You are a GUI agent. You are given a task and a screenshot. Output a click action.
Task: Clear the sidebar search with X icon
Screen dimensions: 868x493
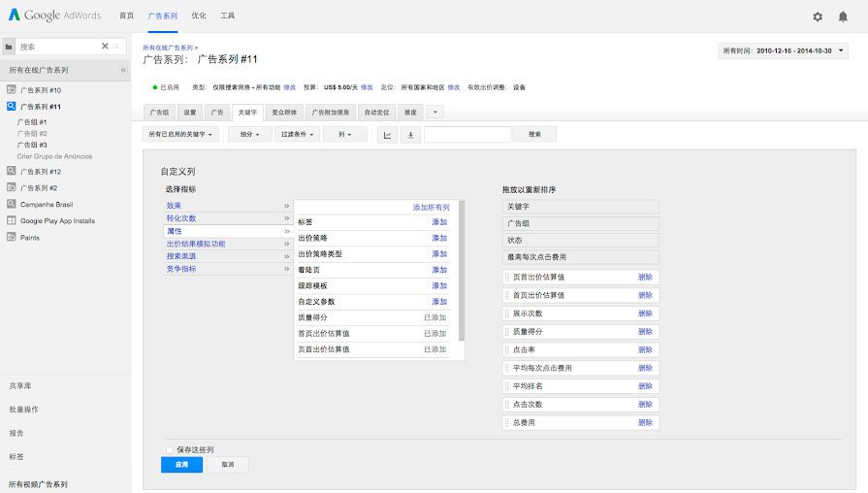105,47
